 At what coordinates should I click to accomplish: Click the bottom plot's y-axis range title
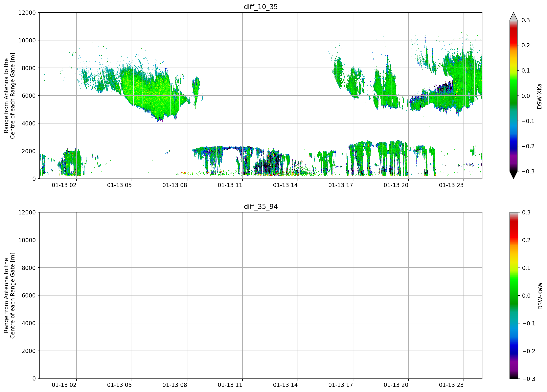coord(9,295)
